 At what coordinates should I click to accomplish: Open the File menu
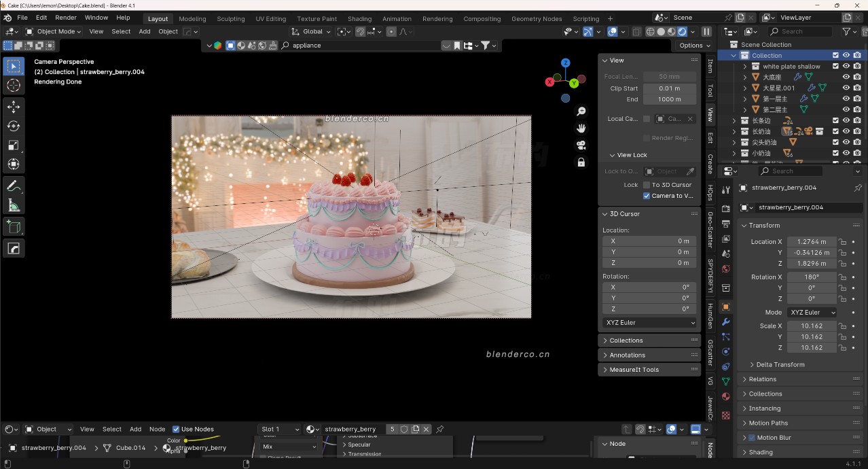pos(22,18)
